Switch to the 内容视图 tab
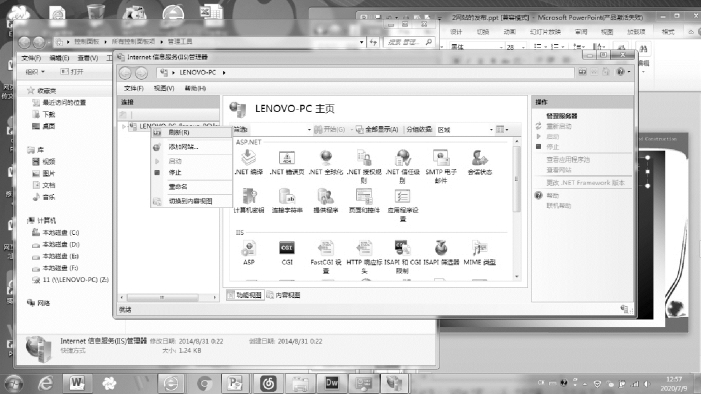The height and width of the screenshot is (394, 701). click(x=283, y=295)
